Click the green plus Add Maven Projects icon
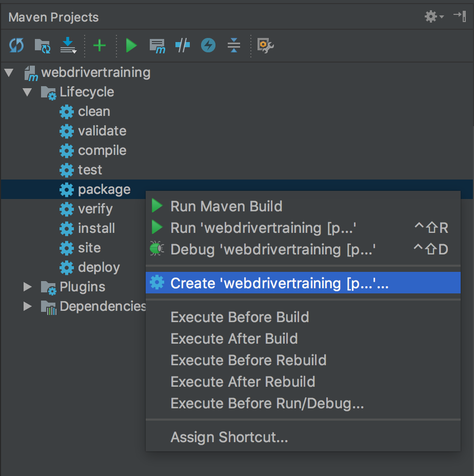 tap(99, 46)
